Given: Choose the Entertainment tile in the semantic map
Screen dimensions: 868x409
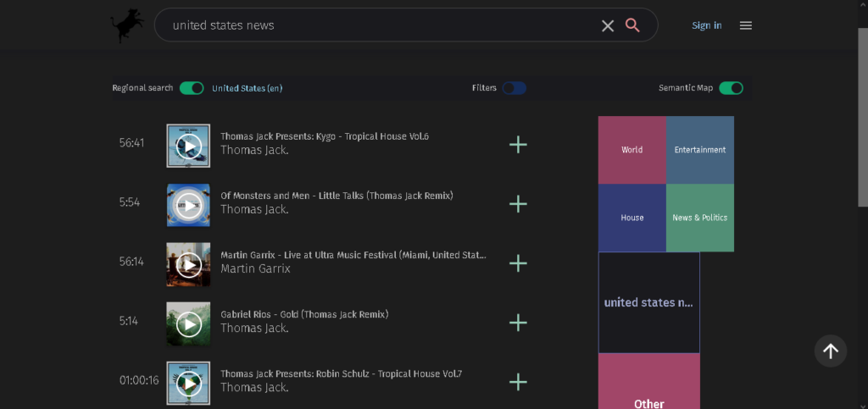Looking at the screenshot, I should 699,150.
